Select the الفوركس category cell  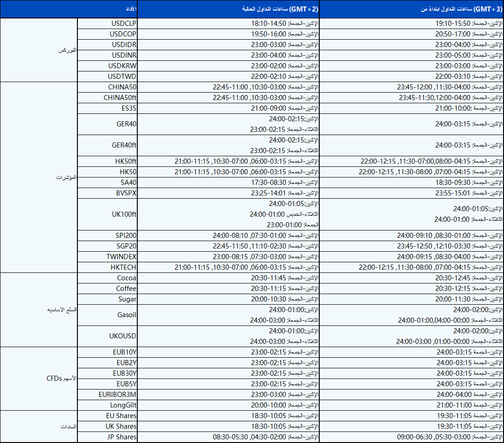click(x=39, y=50)
